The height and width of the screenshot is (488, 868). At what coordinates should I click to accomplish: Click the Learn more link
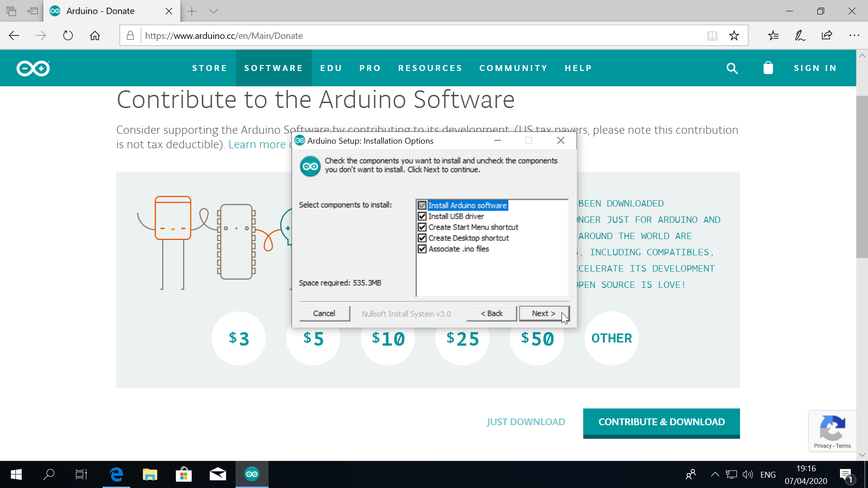click(257, 145)
